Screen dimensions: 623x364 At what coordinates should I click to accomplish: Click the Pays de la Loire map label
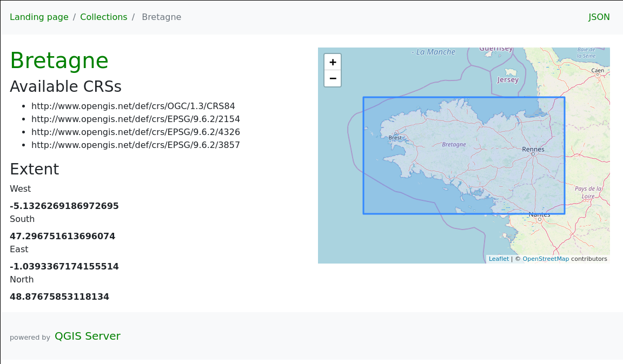[x=588, y=192]
